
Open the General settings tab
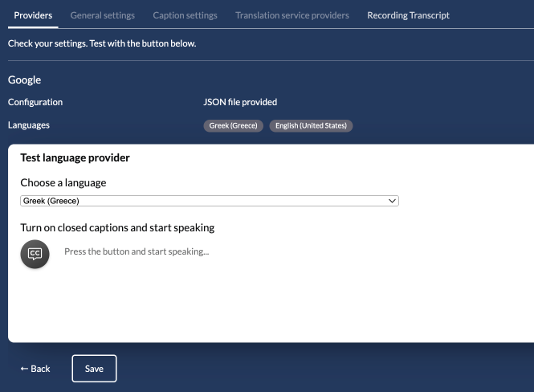[103, 15]
